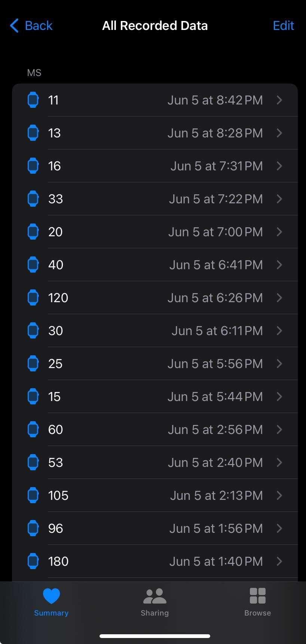Open details chevron for 7:00 PM entry
306x644 pixels.
tap(279, 232)
